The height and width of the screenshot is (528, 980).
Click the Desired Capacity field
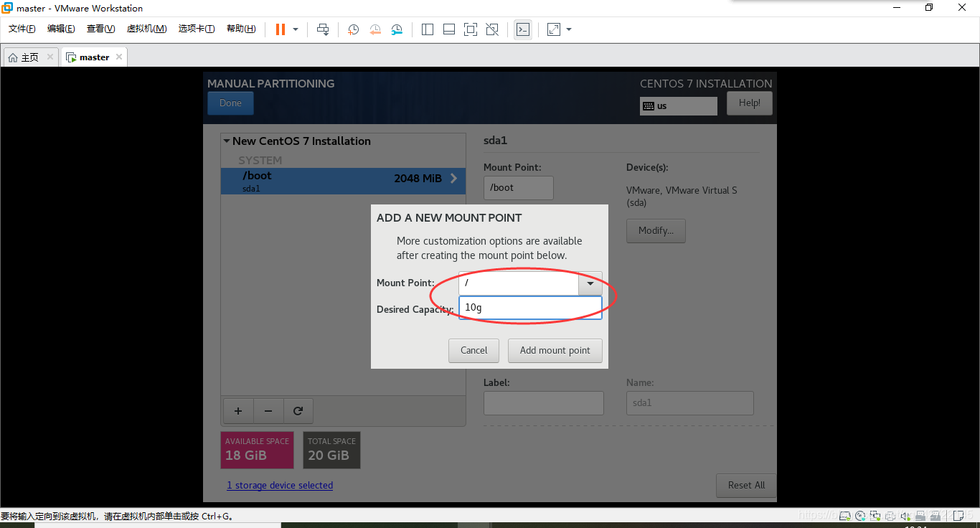530,308
